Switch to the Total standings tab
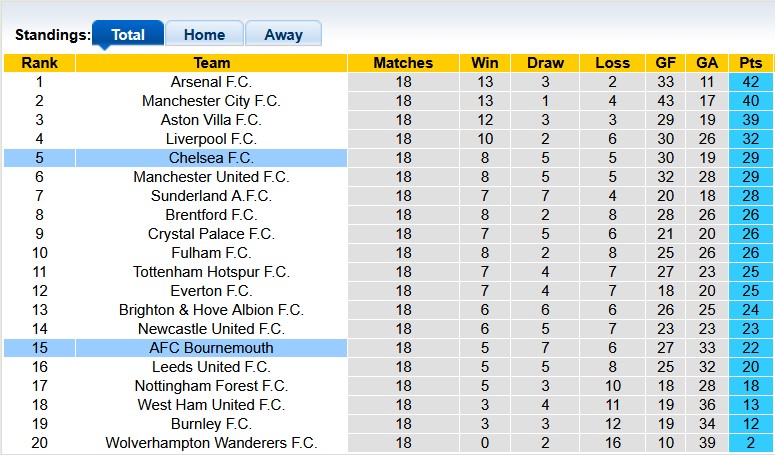The width and height of the screenshot is (775, 455). [x=128, y=34]
